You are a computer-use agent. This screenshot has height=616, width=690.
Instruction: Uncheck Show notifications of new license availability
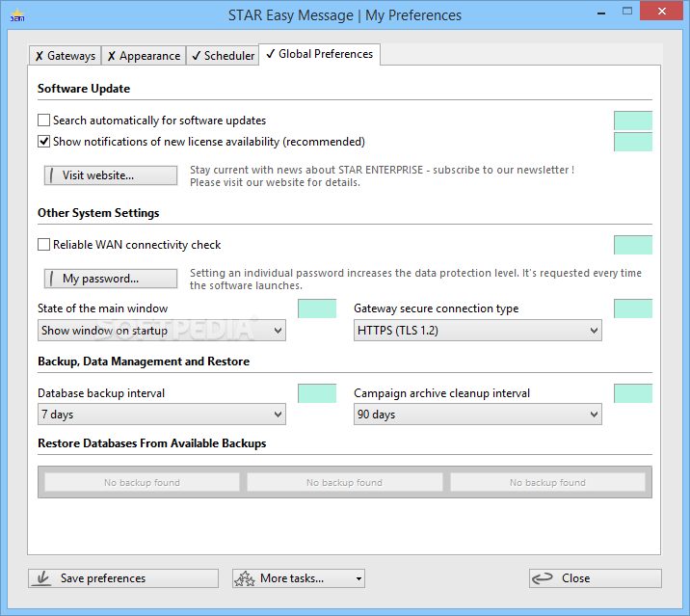coord(43,142)
